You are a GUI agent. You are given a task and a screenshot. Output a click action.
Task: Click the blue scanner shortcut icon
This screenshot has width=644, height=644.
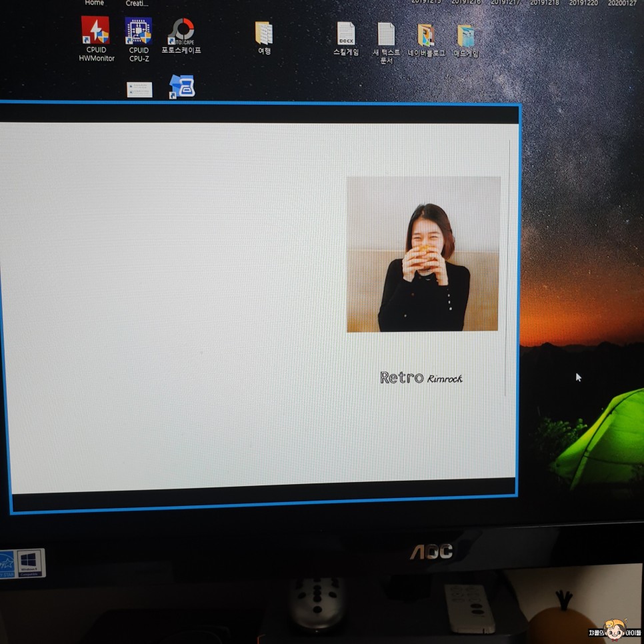181,87
